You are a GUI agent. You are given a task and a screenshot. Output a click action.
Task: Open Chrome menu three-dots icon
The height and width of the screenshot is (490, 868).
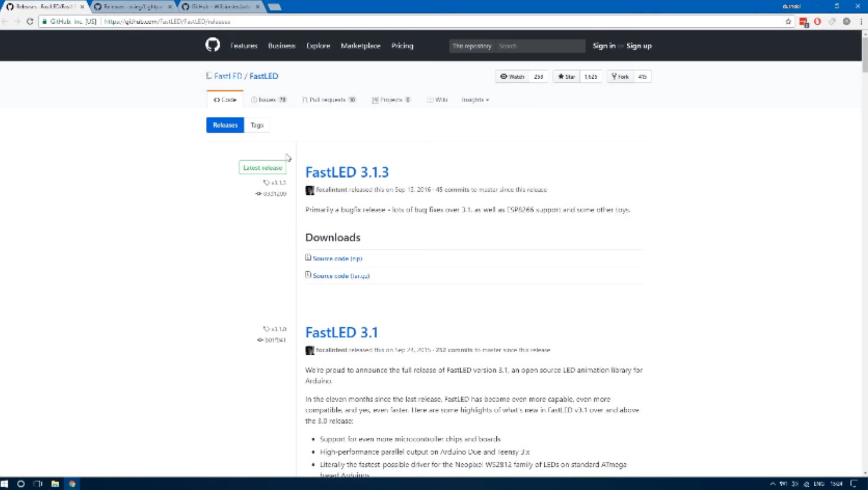coord(861,21)
